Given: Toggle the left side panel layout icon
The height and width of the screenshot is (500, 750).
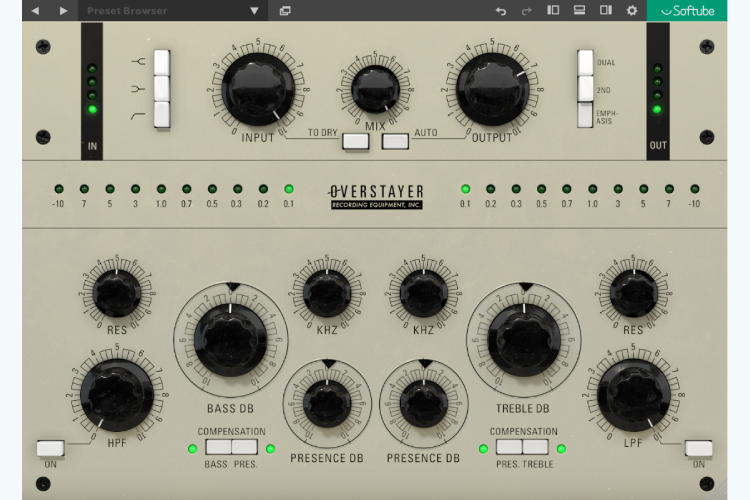Looking at the screenshot, I should tap(553, 10).
